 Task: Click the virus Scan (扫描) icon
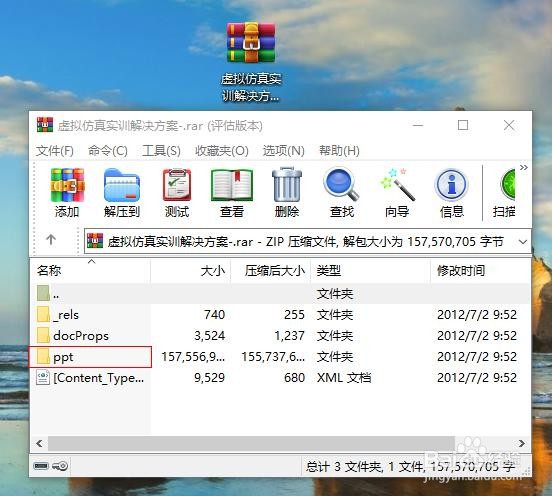[508, 185]
